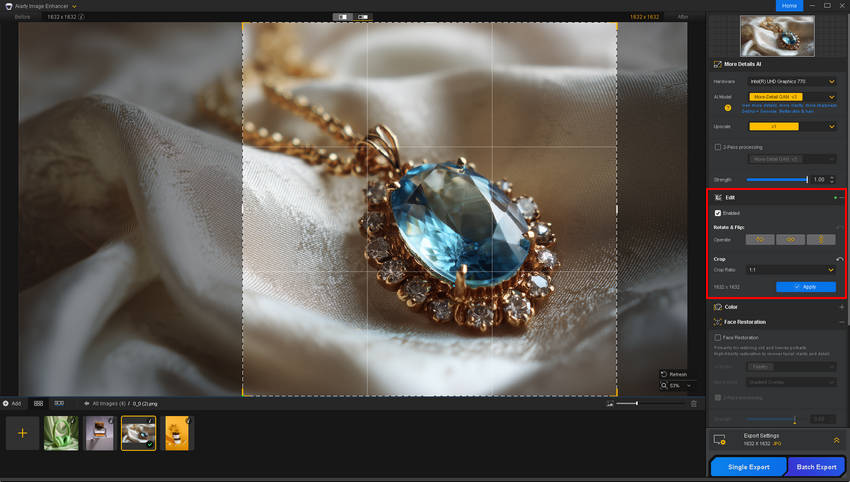The height and width of the screenshot is (482, 850).
Task: Click the Apply crop button
Action: (x=806, y=287)
